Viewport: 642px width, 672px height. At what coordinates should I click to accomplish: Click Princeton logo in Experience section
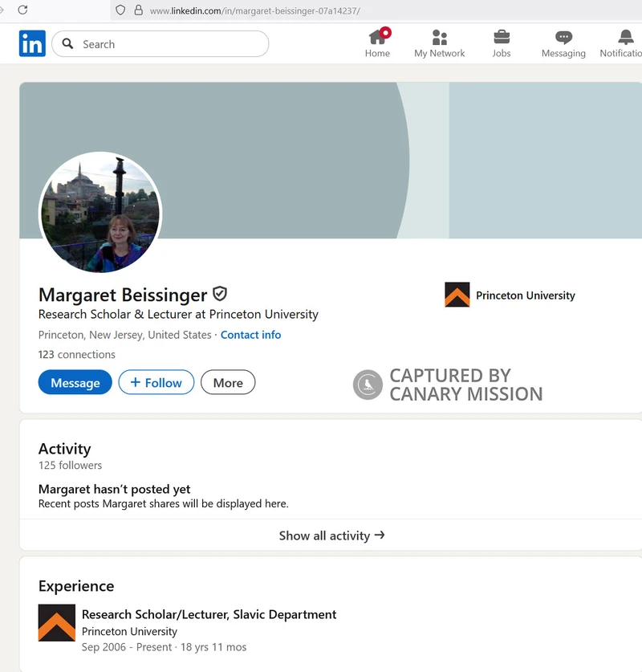coord(56,623)
